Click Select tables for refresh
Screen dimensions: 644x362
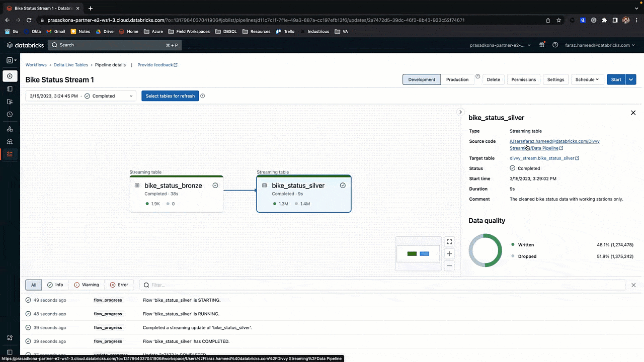[170, 96]
